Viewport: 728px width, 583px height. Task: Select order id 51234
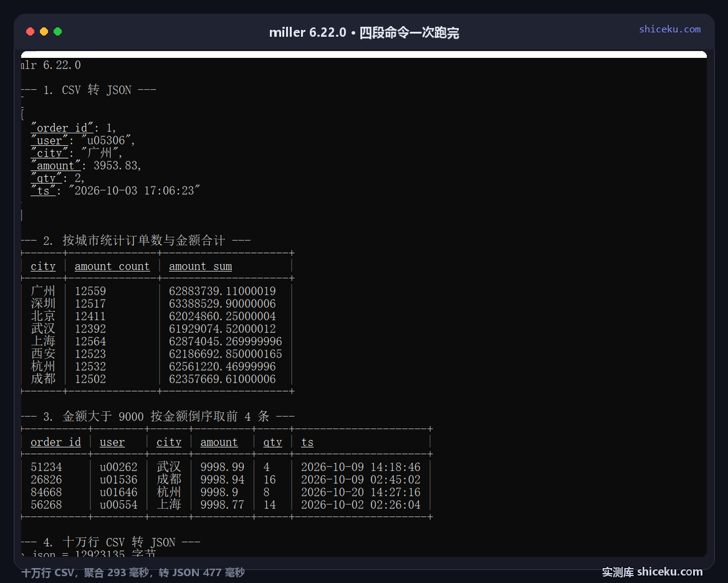[x=46, y=467]
